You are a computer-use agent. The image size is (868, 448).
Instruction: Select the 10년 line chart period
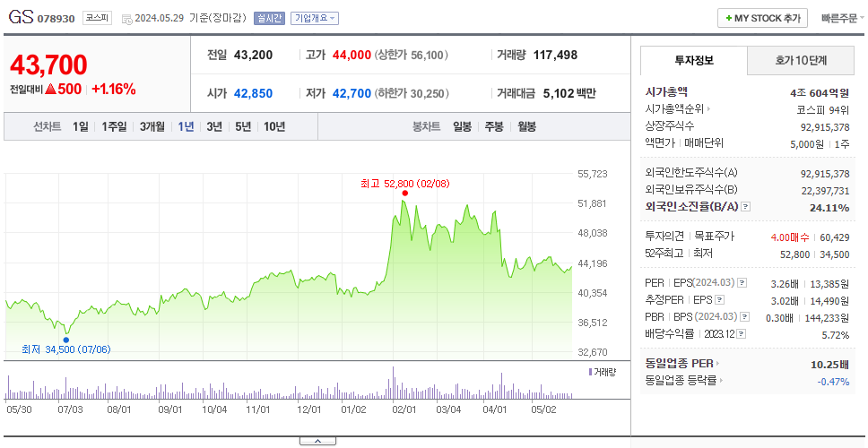pyautogui.click(x=274, y=126)
